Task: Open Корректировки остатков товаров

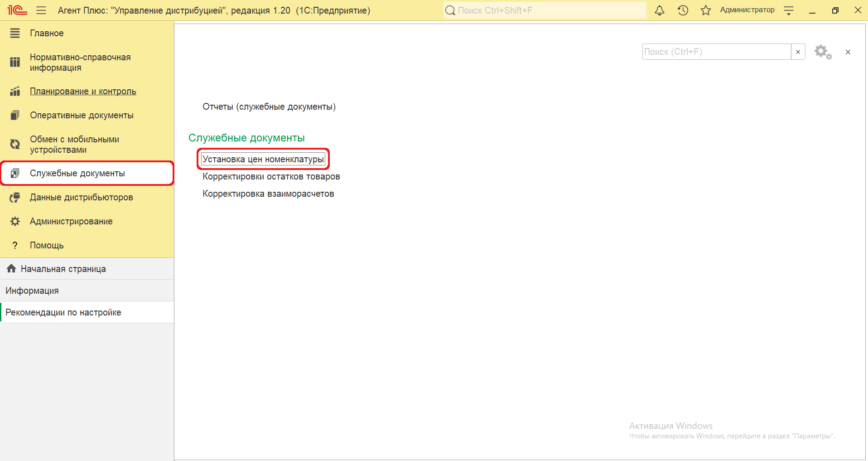Action: (x=271, y=176)
